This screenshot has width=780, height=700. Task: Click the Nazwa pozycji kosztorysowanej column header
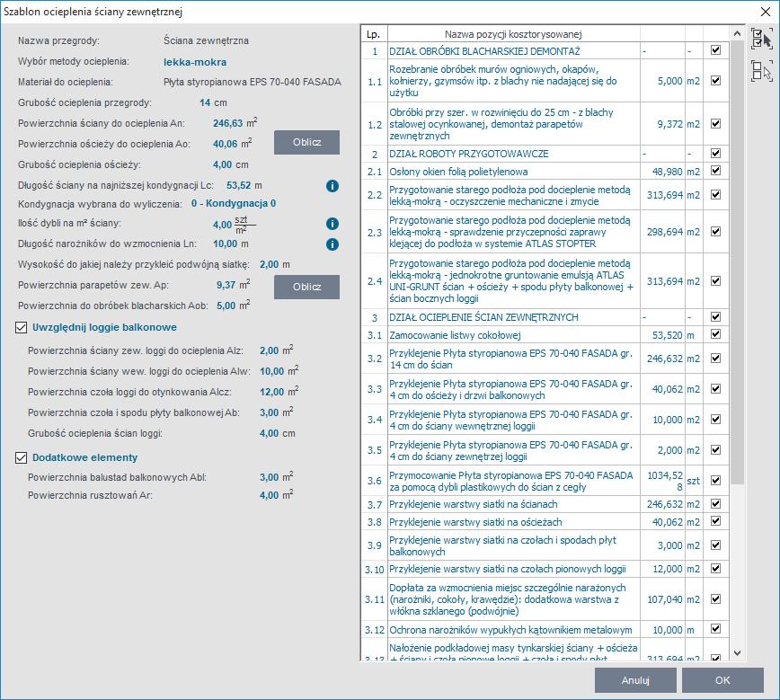click(x=513, y=34)
